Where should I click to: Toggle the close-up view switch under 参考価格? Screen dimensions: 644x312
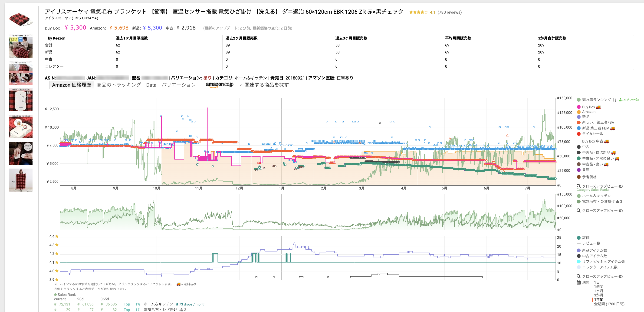pos(621,186)
